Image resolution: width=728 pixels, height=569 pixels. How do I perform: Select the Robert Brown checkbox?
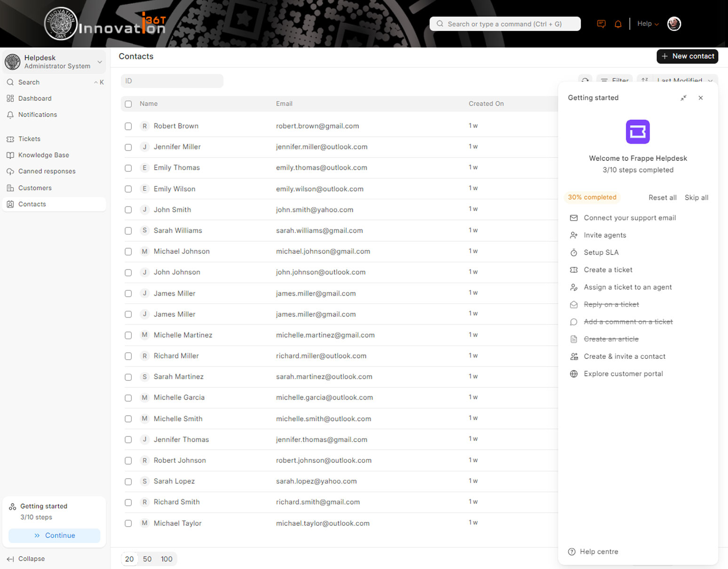(x=128, y=126)
